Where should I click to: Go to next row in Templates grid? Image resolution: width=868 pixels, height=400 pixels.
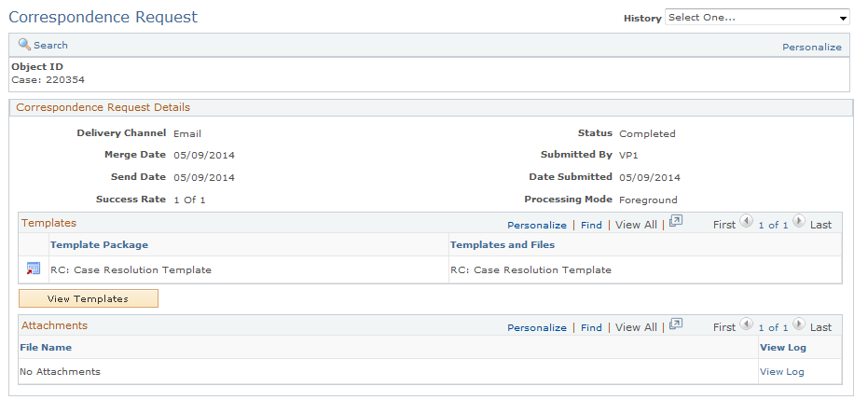point(799,221)
